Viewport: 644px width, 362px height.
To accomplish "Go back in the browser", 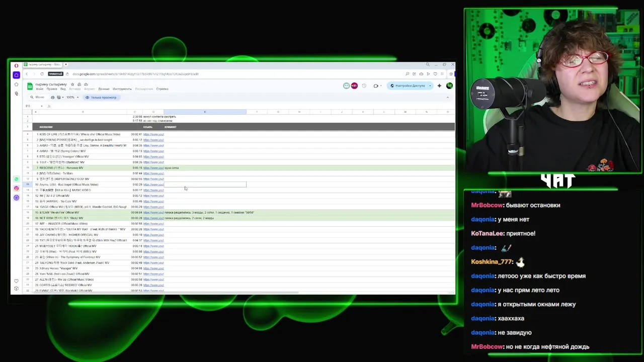I will (x=27, y=74).
